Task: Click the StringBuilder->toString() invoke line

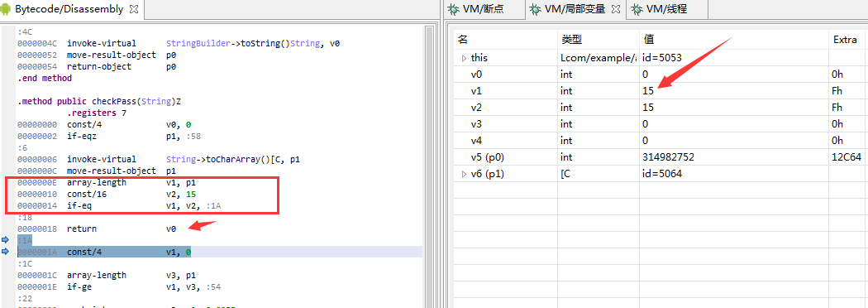Action: pos(179,43)
